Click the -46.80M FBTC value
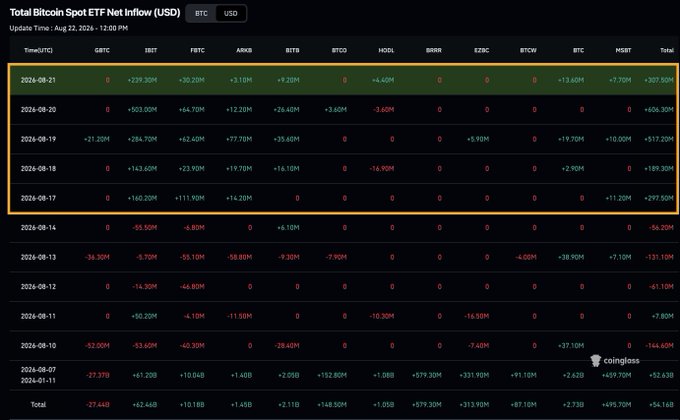The width and height of the screenshot is (680, 420). pyautogui.click(x=192, y=287)
